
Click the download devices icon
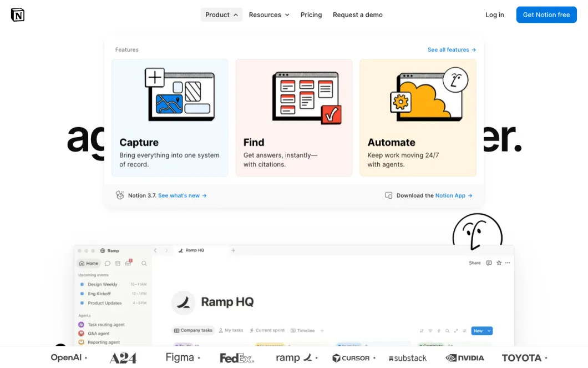[388, 195]
